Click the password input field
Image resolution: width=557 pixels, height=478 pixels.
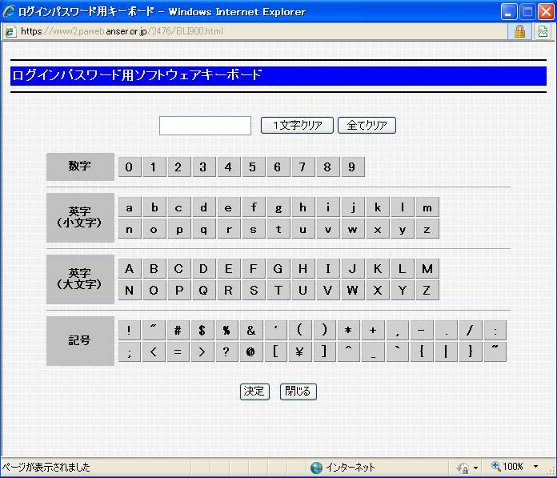pyautogui.click(x=205, y=126)
